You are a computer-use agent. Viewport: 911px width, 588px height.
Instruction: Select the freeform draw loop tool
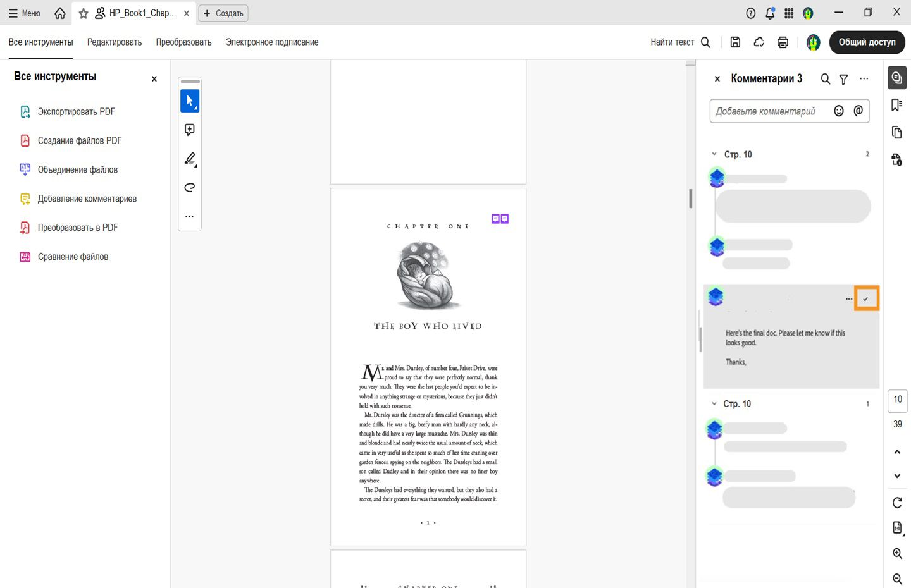pyautogui.click(x=190, y=188)
